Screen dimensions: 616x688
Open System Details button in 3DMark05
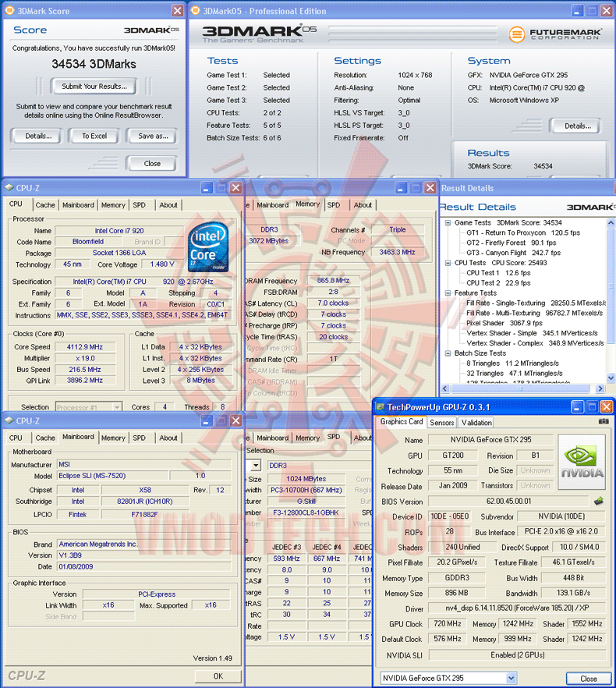pos(577,126)
